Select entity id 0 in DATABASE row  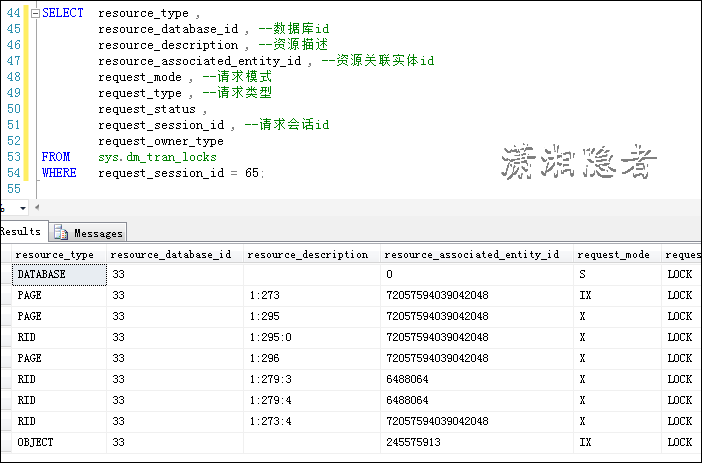[477, 274]
